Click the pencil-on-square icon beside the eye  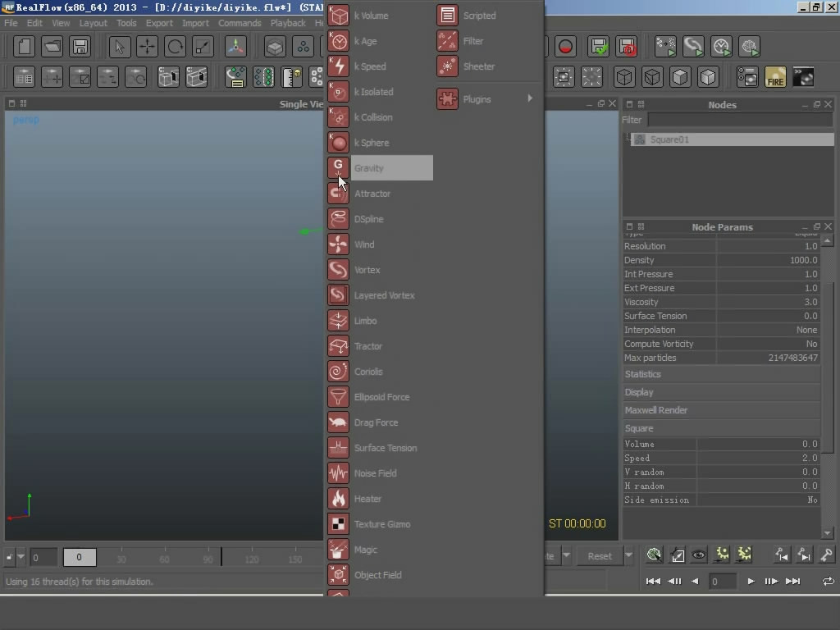tap(677, 555)
